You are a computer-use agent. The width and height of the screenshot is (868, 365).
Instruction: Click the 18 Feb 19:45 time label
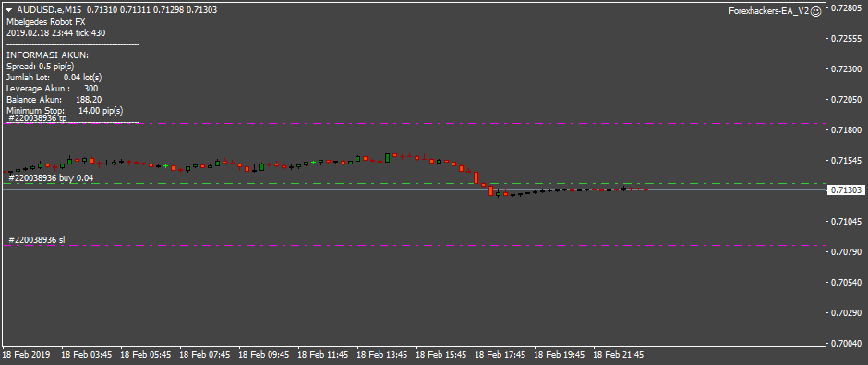pyautogui.click(x=561, y=355)
